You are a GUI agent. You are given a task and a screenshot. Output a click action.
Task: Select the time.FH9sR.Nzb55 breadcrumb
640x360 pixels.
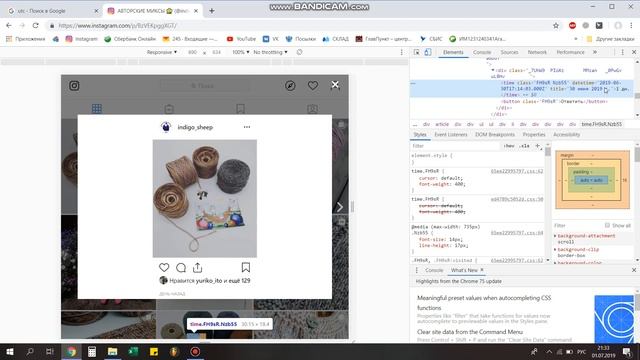[602, 124]
